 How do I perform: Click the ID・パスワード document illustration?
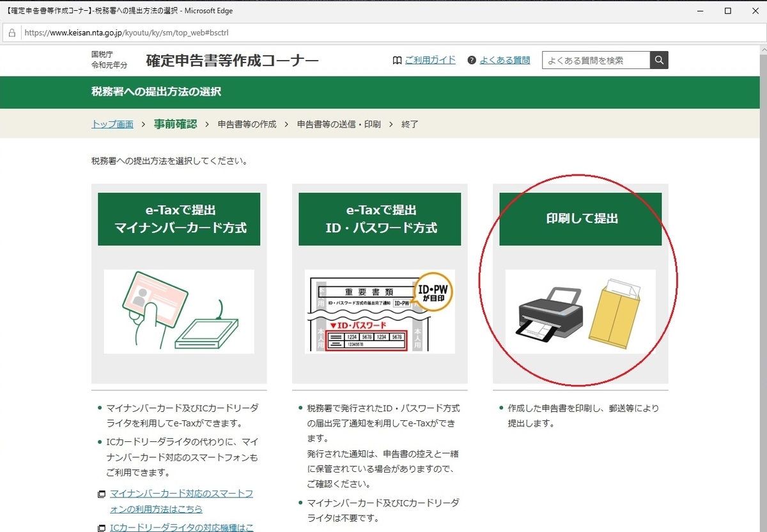tap(380, 312)
